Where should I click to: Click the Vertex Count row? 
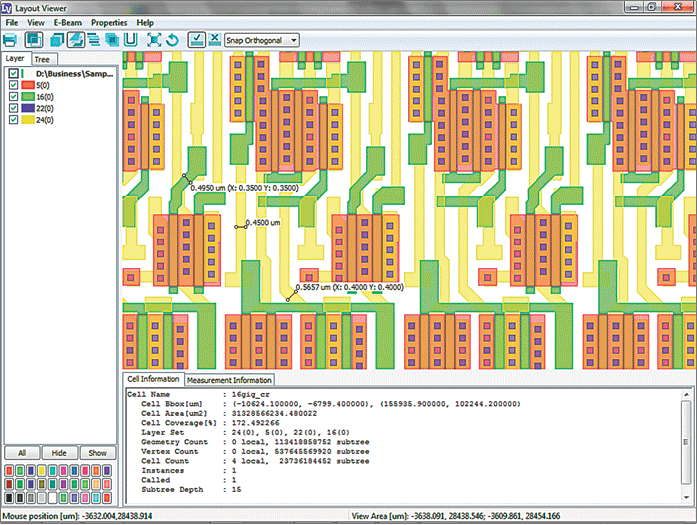[x=255, y=451]
